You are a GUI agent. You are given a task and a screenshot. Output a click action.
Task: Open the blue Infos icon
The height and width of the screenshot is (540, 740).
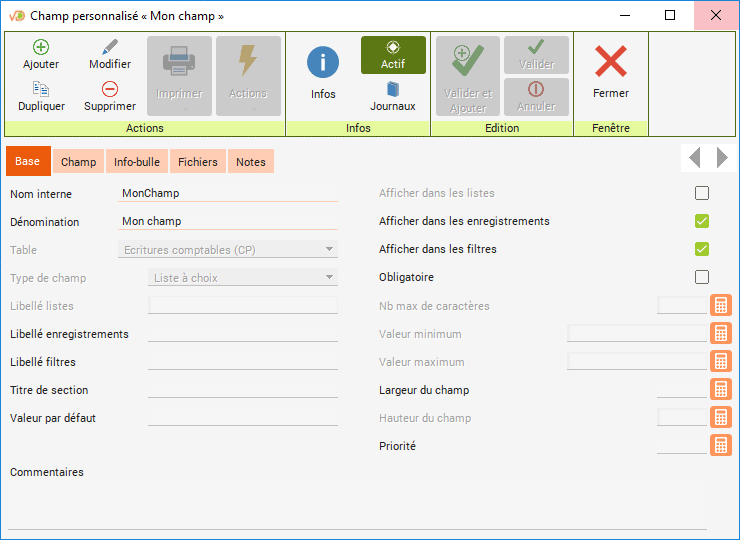323,63
